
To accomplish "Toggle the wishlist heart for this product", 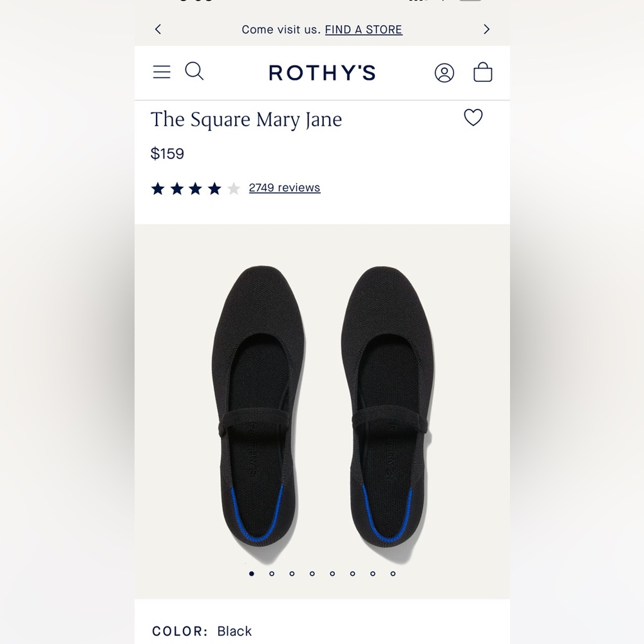I will click(x=473, y=118).
